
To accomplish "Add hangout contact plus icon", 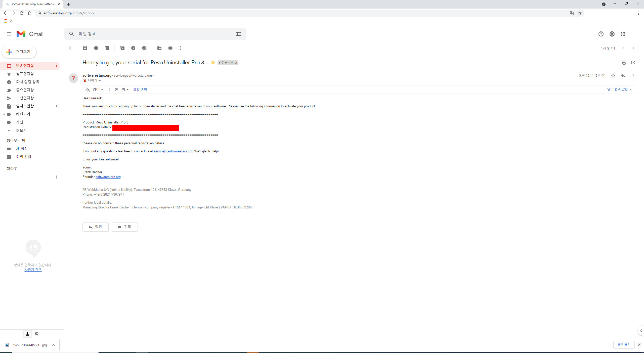I will click(x=56, y=177).
